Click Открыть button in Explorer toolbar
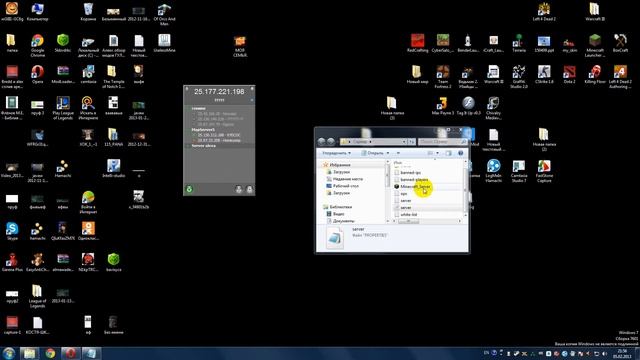This screenshot has width=640, height=360. click(x=372, y=153)
